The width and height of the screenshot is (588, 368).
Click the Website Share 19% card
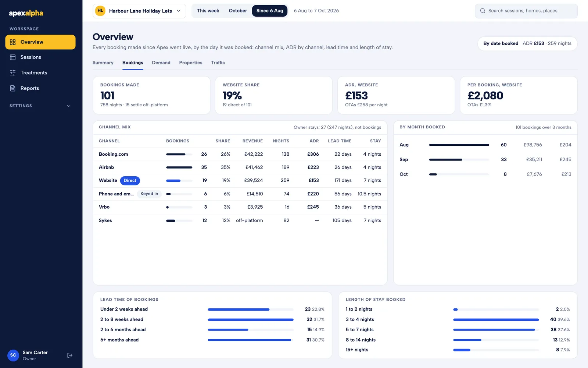(x=274, y=95)
